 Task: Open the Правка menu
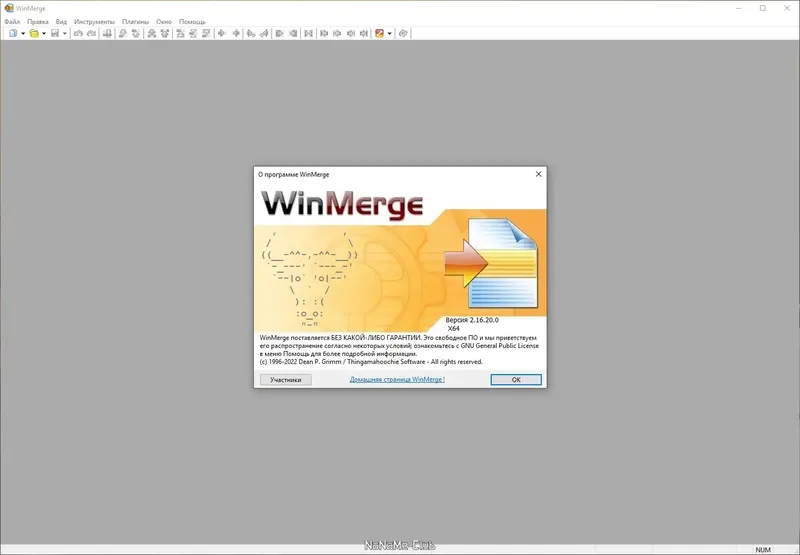tap(38, 22)
